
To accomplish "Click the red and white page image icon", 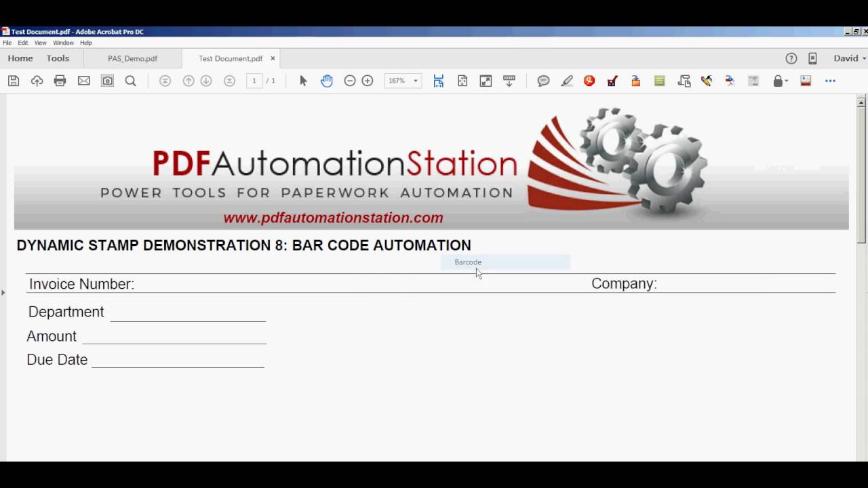I will 806,81.
